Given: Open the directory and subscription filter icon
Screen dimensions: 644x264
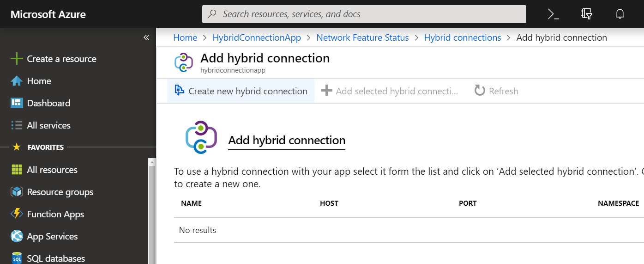Looking at the screenshot, I should tap(587, 14).
